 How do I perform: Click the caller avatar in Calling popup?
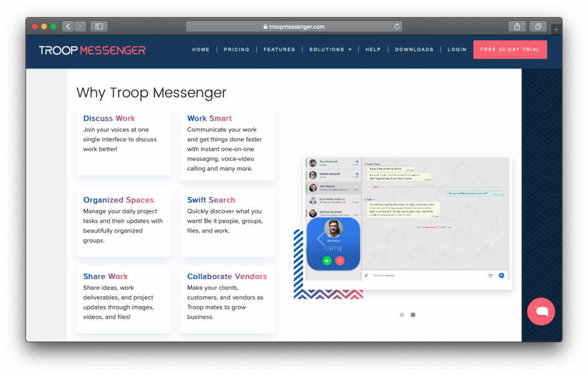(x=334, y=228)
